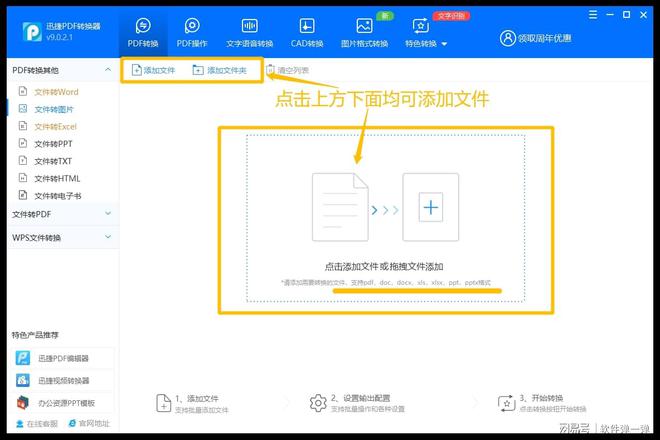Click the 文件转Word file icon

[23, 91]
